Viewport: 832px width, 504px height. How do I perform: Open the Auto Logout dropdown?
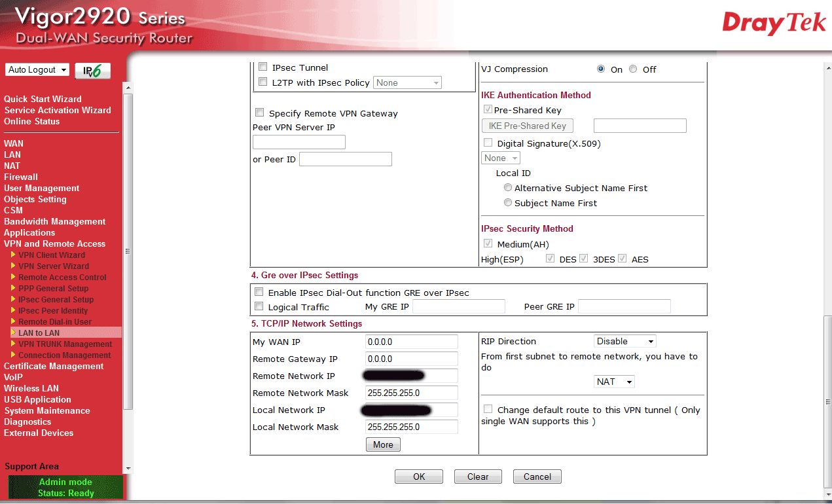(37, 70)
